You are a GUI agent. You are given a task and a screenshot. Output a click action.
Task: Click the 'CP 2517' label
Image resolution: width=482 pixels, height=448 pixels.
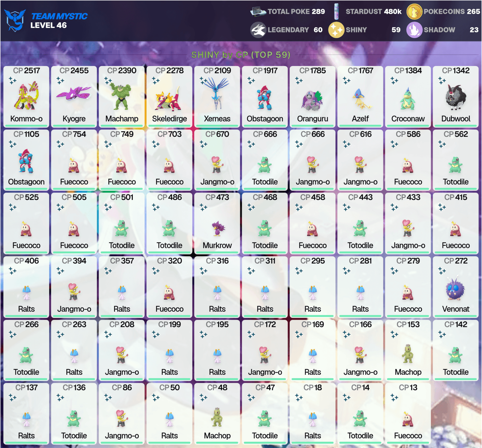(x=26, y=71)
